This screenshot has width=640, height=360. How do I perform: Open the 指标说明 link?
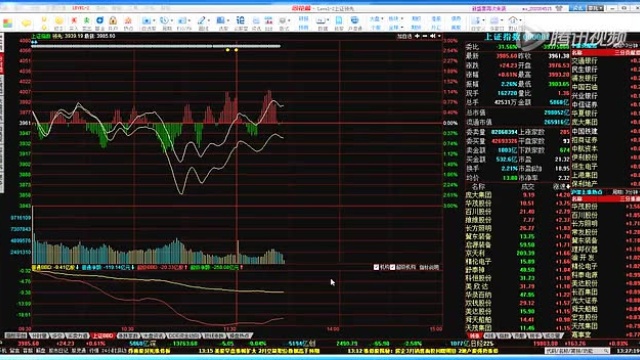429,267
